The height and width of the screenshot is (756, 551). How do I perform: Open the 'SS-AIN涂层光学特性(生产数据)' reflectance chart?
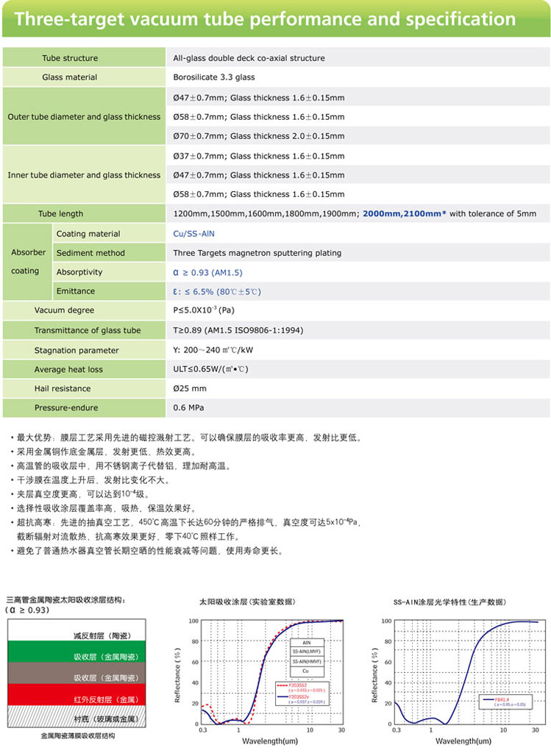[x=469, y=672]
